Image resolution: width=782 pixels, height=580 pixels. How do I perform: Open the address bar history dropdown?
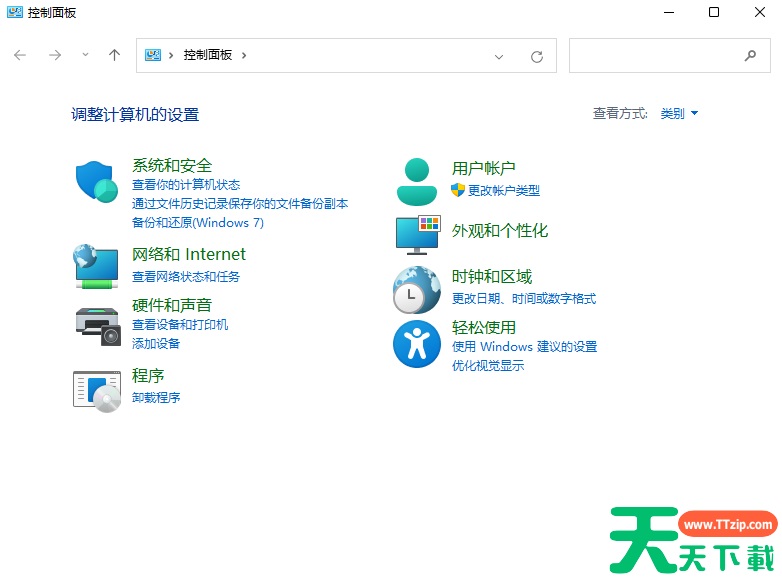(499, 56)
